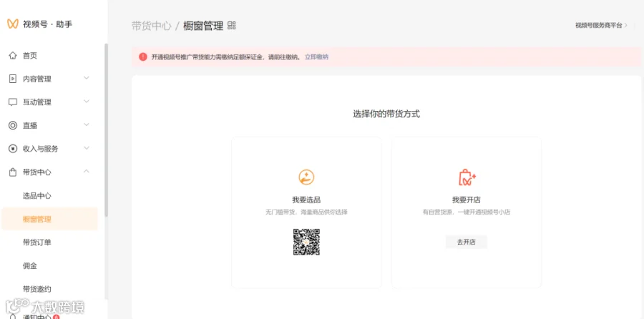
Task: Click the 收入与服务 yen coin icon
Action: pyautogui.click(x=13, y=149)
